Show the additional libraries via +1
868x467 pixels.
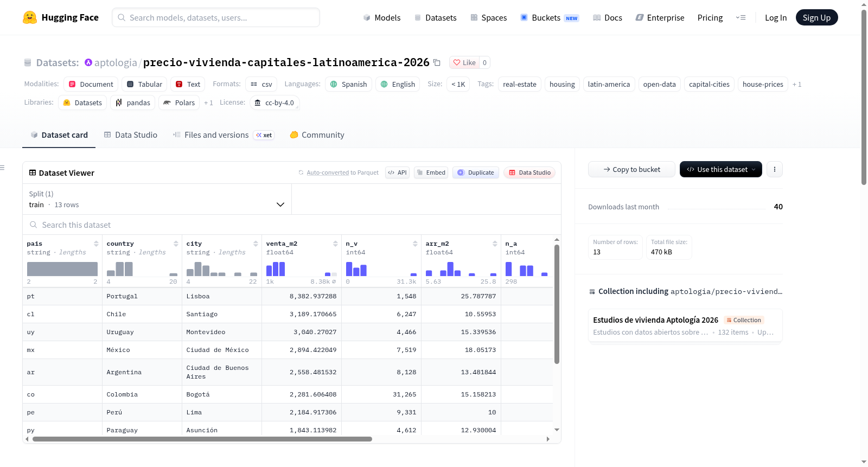coord(208,103)
